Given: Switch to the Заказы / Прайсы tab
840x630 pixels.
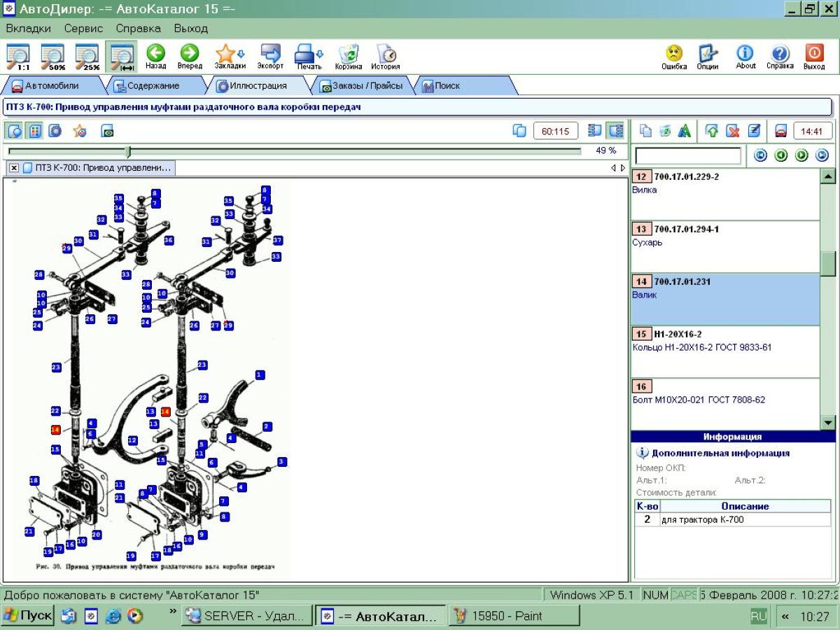Looking at the screenshot, I should 360,86.
